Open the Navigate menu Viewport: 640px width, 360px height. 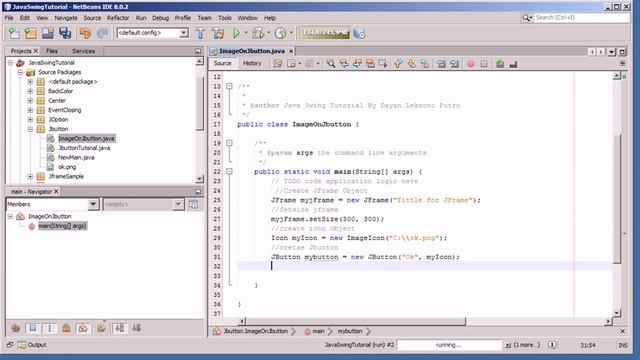click(x=66, y=18)
